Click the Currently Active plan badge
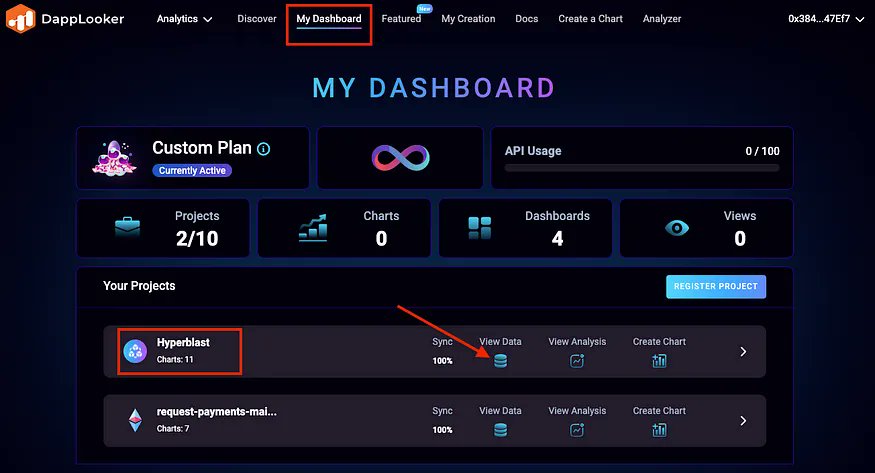Screen dimensions: 875x473 pyautogui.click(x=192, y=171)
